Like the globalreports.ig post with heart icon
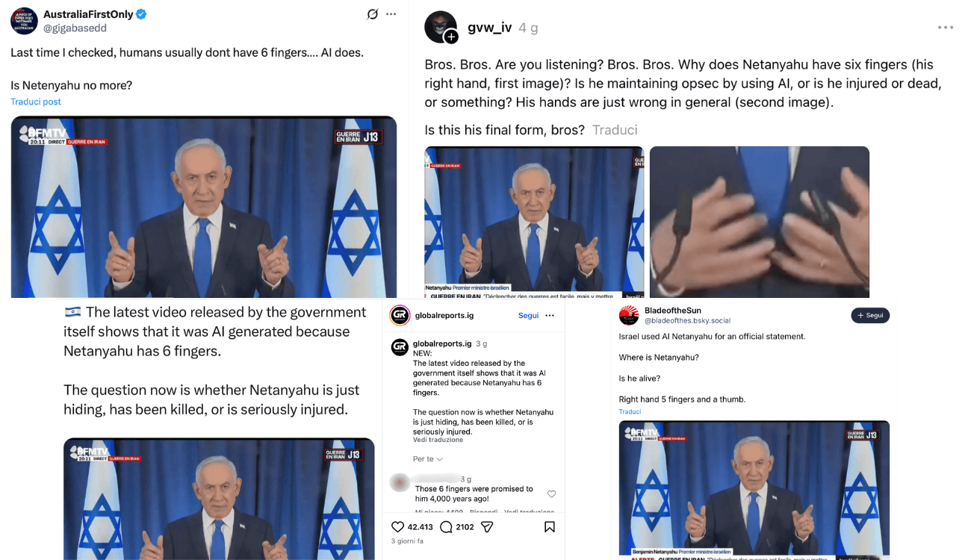This screenshot has height=560, width=971. pyautogui.click(x=398, y=527)
